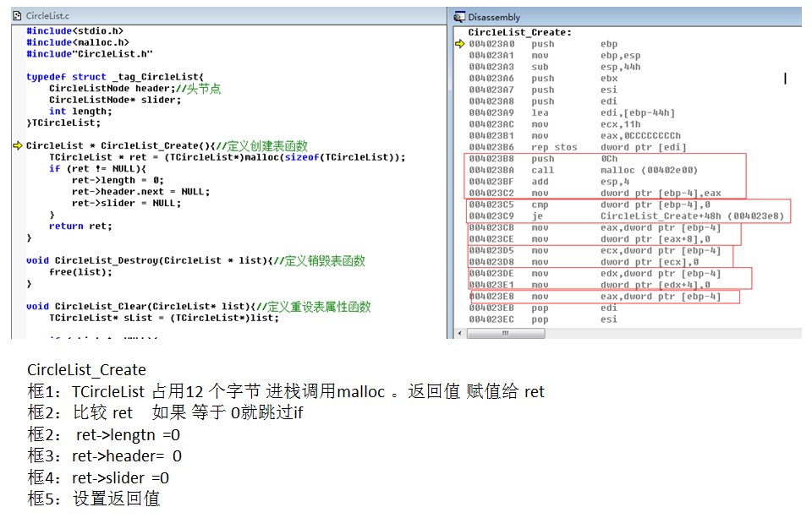Click address 004023EC pop esi
This screenshot has height=518, width=812.
[544, 319]
